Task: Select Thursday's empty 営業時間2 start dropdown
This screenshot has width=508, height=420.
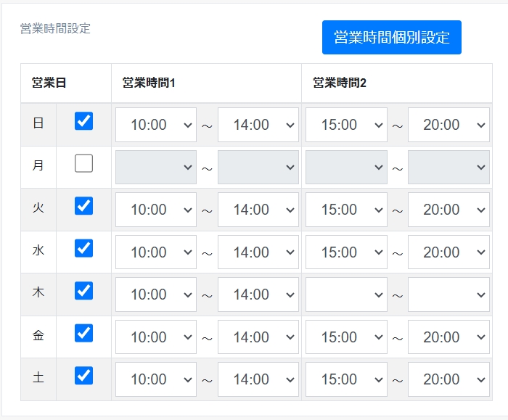Action: pos(345,295)
